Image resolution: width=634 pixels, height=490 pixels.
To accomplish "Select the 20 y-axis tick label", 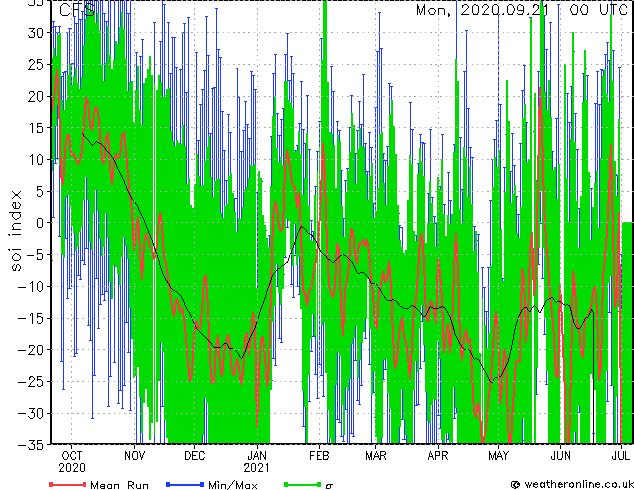I will pyautogui.click(x=36, y=96).
